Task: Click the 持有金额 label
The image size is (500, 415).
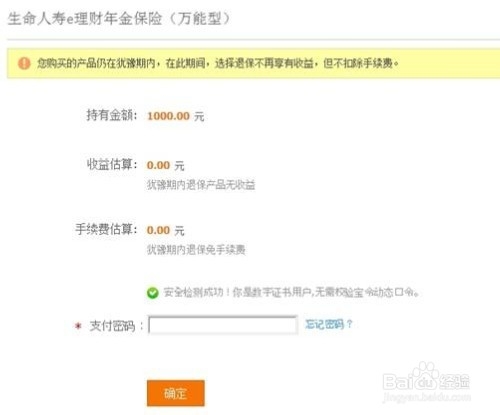Action: coord(112,115)
